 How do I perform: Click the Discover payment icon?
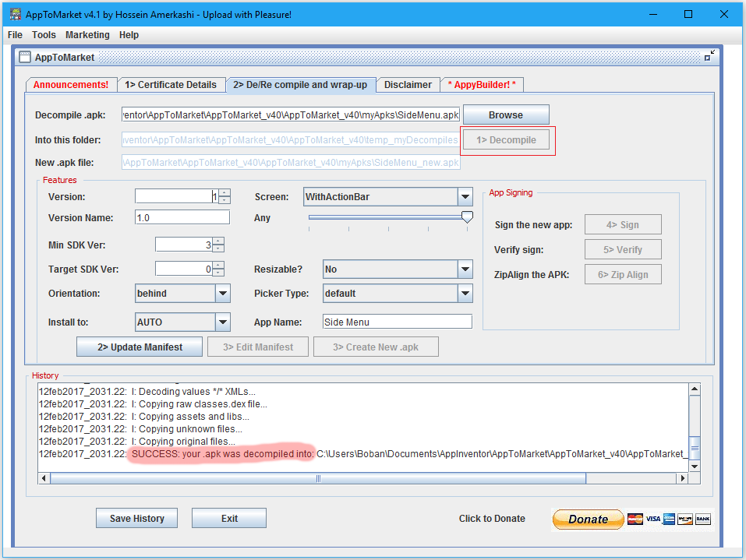(685, 519)
